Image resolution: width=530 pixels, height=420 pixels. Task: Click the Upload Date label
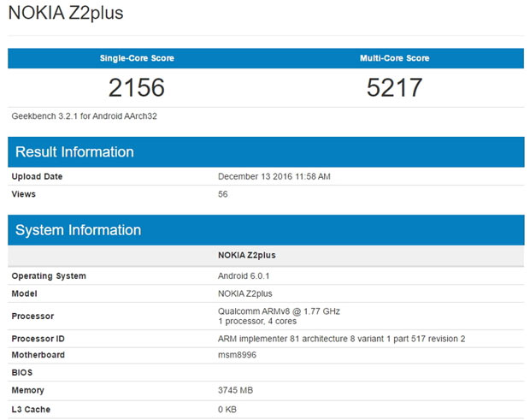[37, 176]
